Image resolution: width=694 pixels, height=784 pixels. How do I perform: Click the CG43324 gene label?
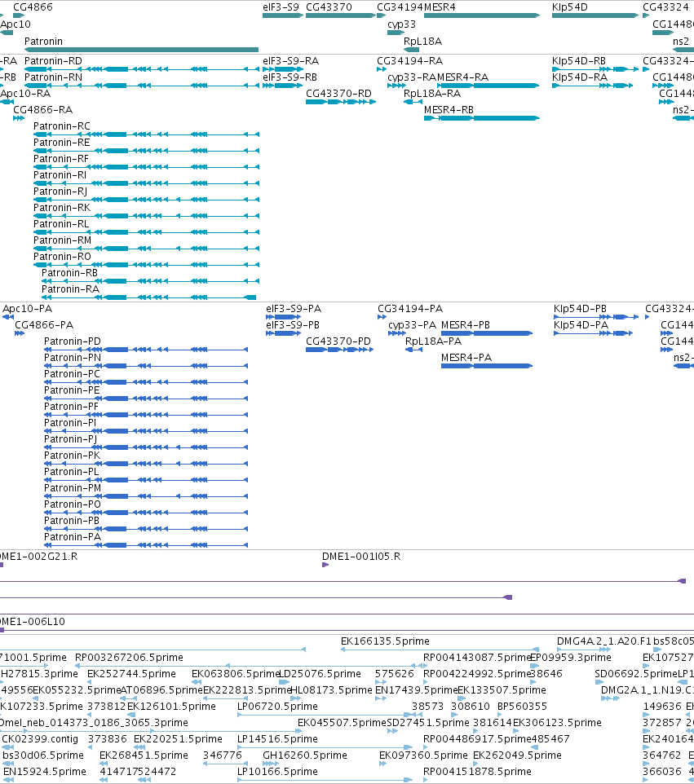coord(665,7)
